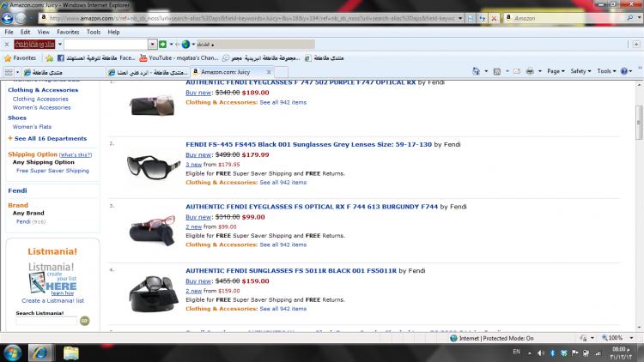Screen dimensions: 644x362
Task: Open the Windows Start menu
Action: [12, 352]
